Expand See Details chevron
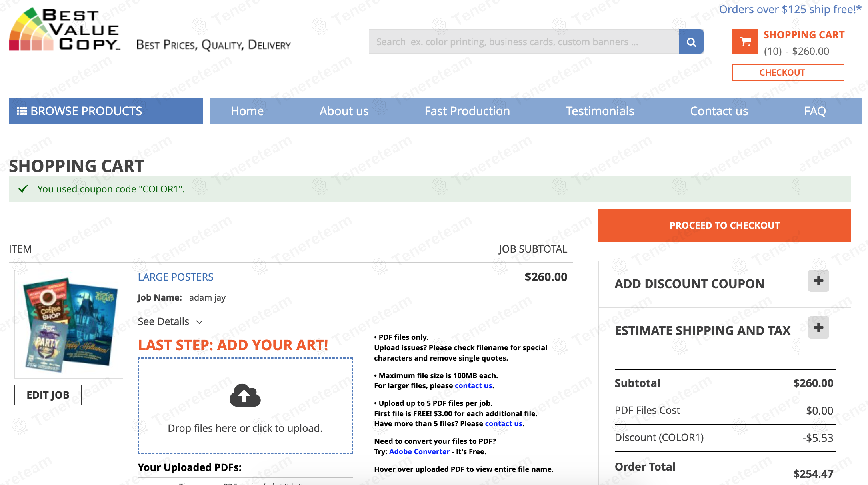Image resolution: width=868 pixels, height=485 pixels. click(x=200, y=322)
